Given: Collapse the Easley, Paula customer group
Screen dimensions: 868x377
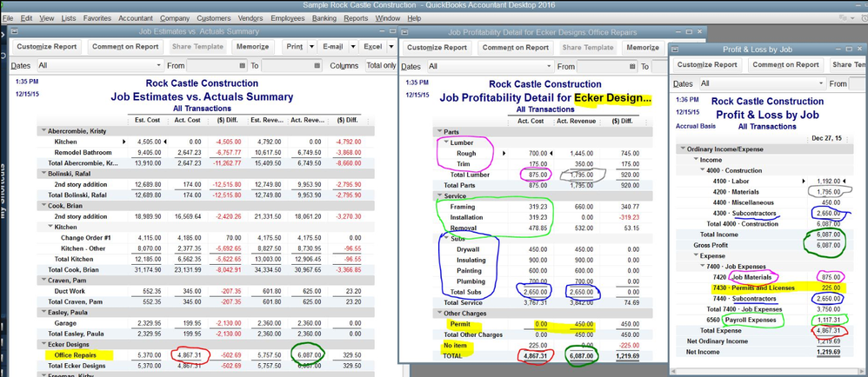Looking at the screenshot, I should click(43, 312).
